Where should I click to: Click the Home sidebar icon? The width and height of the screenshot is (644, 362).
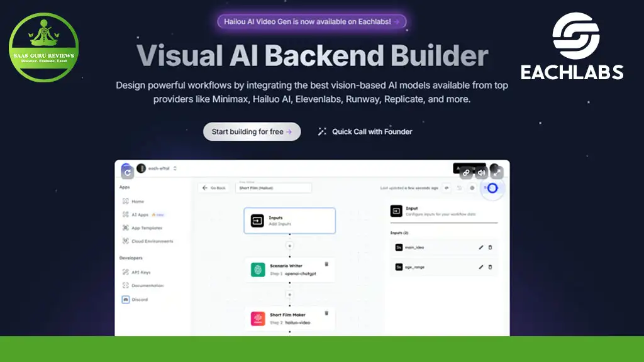(x=126, y=201)
